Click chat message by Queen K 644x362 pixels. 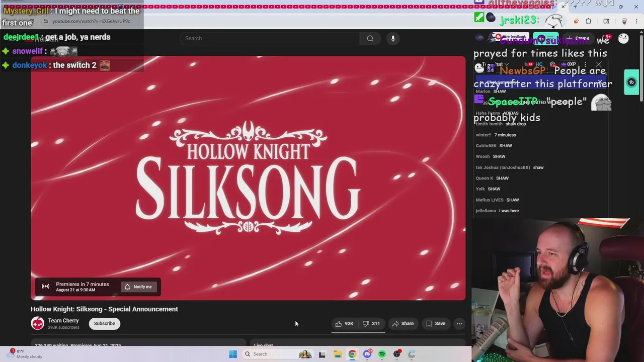click(492, 178)
